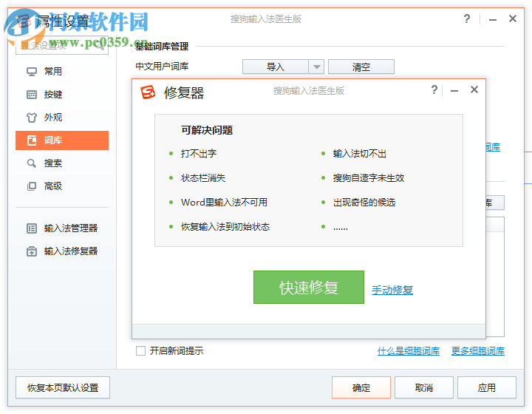
Task: Click help question mark in 属性设置 window
Action: tap(467, 18)
